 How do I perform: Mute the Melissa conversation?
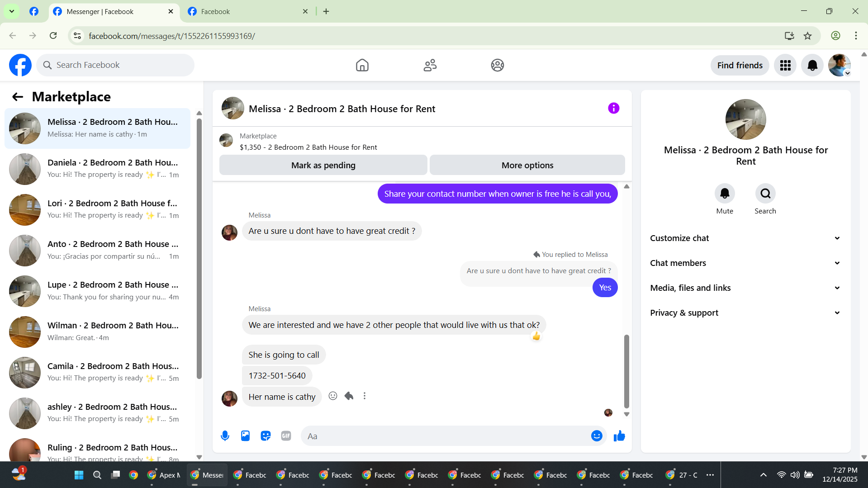click(725, 194)
